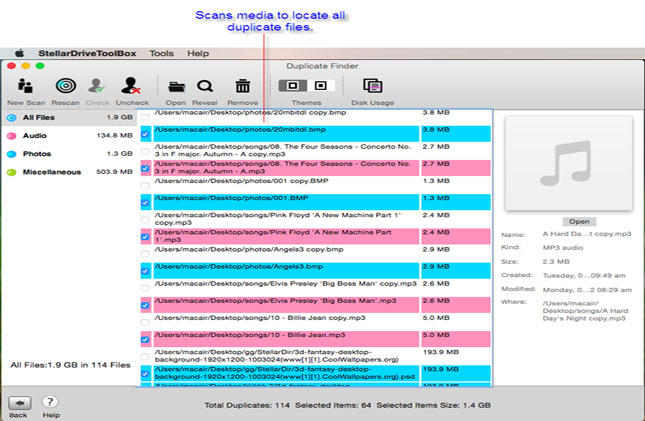The image size is (645, 421).
Task: Uncheck the Angels3.bmp checkbox
Action: pos(145,271)
